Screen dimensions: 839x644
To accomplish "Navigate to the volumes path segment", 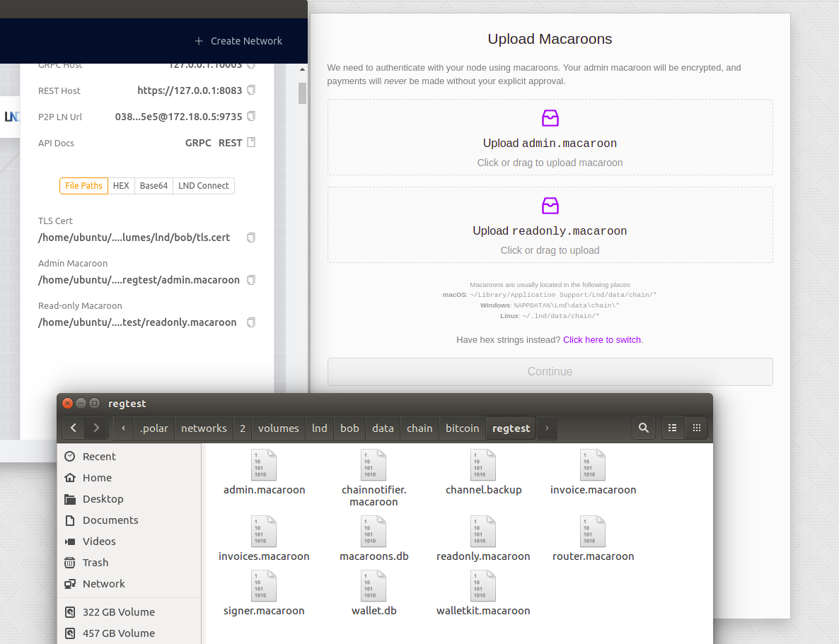I will [x=278, y=428].
